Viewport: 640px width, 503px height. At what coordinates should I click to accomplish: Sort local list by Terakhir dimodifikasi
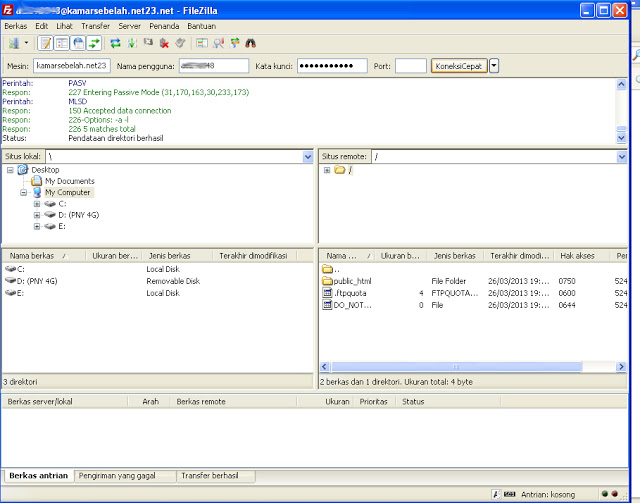255,256
